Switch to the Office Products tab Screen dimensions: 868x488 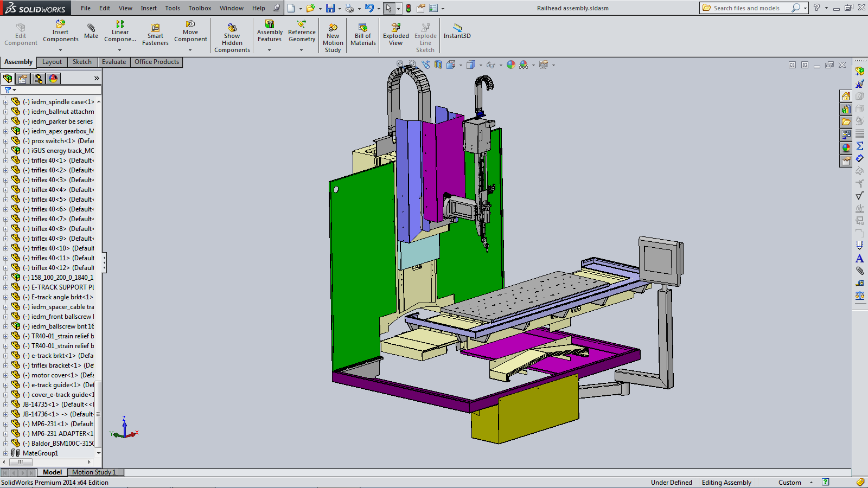coord(156,62)
